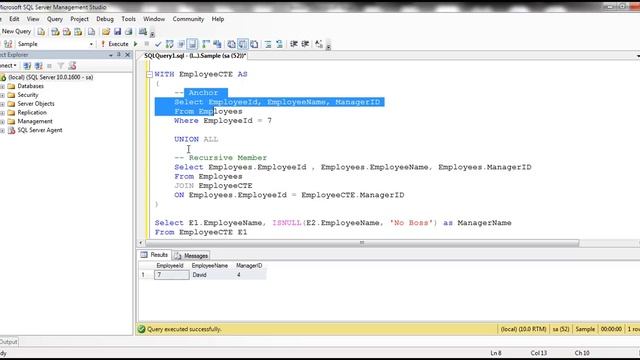Image resolution: width=640 pixels, height=360 pixels.
Task: Uncomment the selected lines
Action: click(x=280, y=44)
